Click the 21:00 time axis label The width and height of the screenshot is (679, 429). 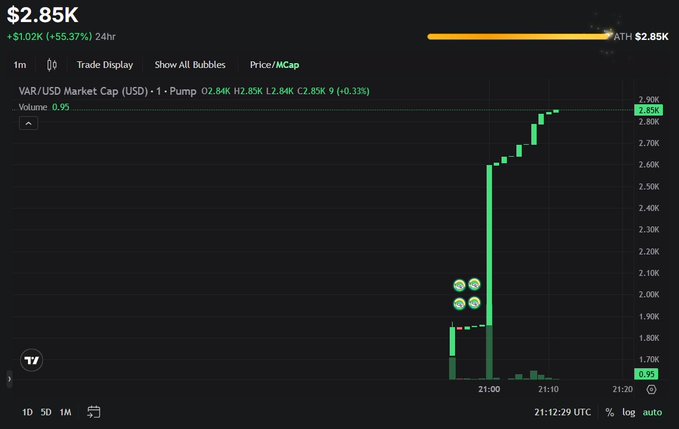489,389
